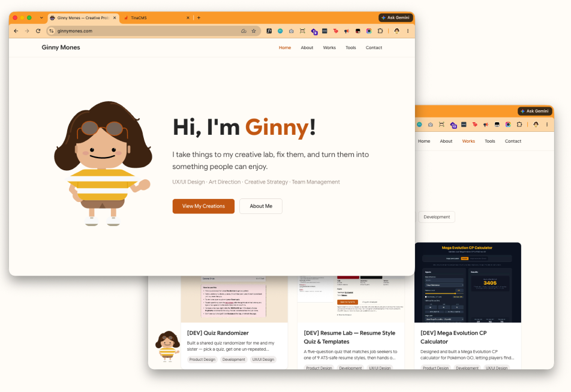Open Tools in the front window nav
This screenshot has width=571, height=392.
coord(351,48)
